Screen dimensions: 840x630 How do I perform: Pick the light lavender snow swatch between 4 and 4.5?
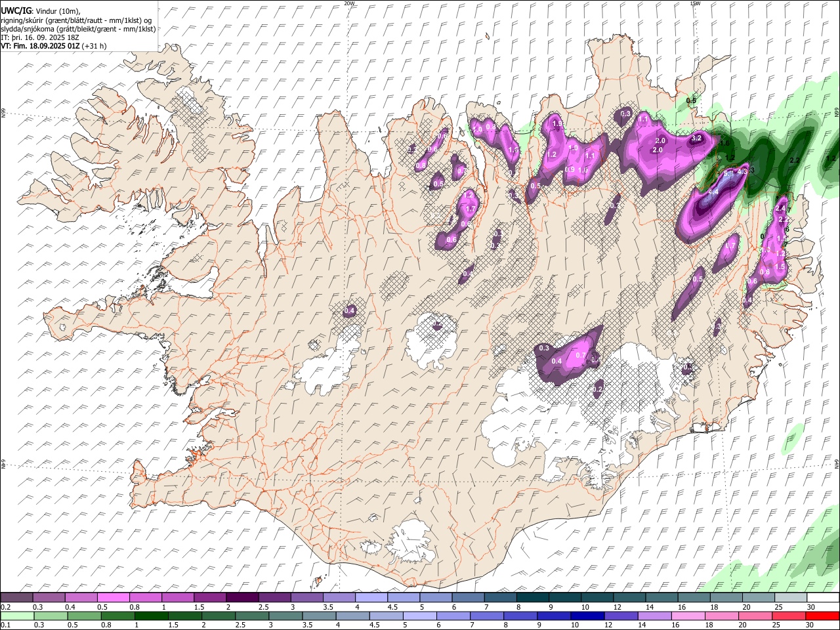tap(371, 597)
